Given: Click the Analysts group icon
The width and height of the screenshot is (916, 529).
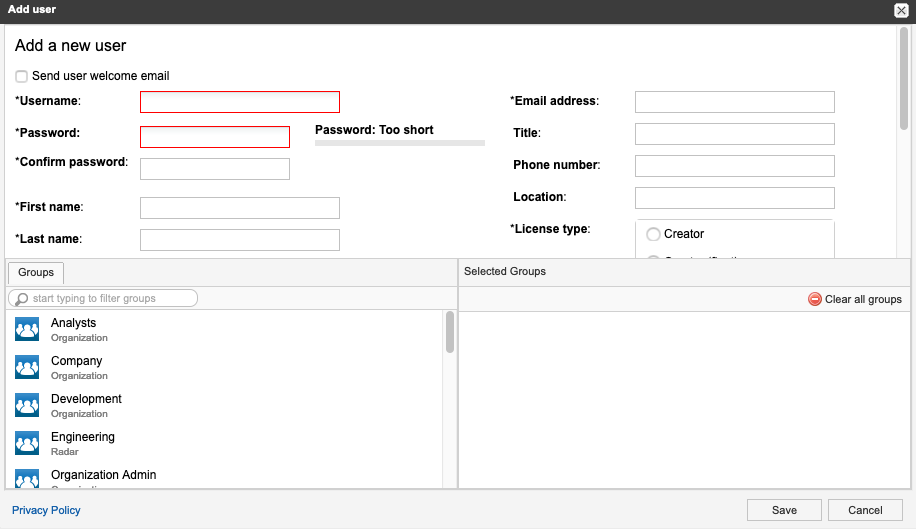Looking at the screenshot, I should [27, 330].
